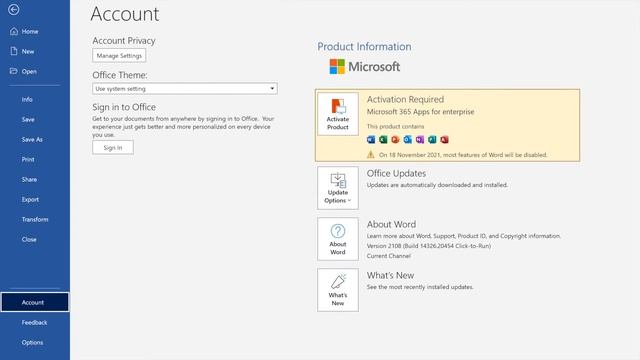Viewport: 640px width, 360px height.
Task: Click the Microsoft logo
Action: point(365,67)
